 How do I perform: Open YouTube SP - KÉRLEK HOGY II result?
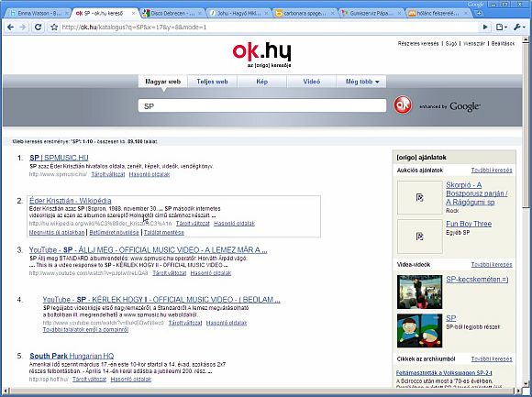pyautogui.click(x=161, y=300)
